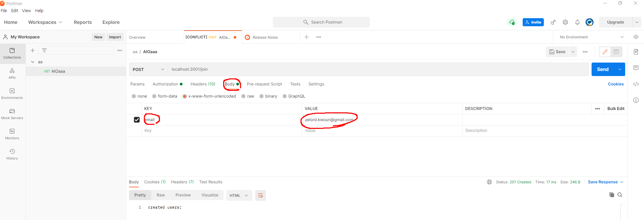Screen dimensions: 644x220
Task: Open the No Environment selector
Action: tap(592, 37)
